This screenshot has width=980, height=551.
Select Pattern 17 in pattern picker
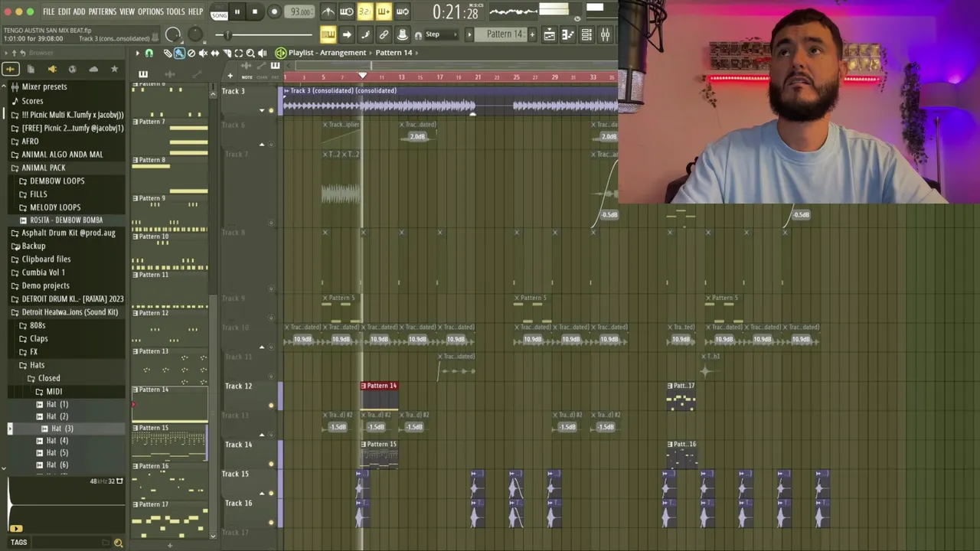169,518
